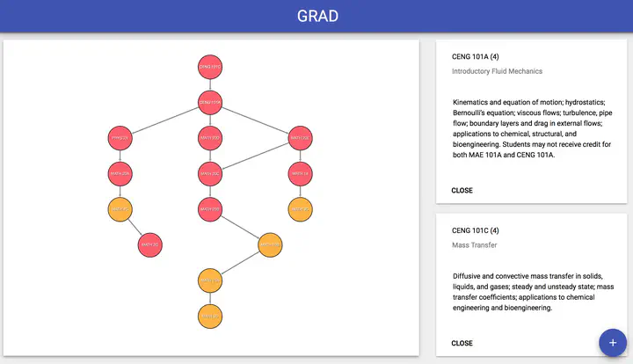The image size is (633, 364).
Task: Close the CENG 101C Mass Transfer card
Action: (x=462, y=344)
